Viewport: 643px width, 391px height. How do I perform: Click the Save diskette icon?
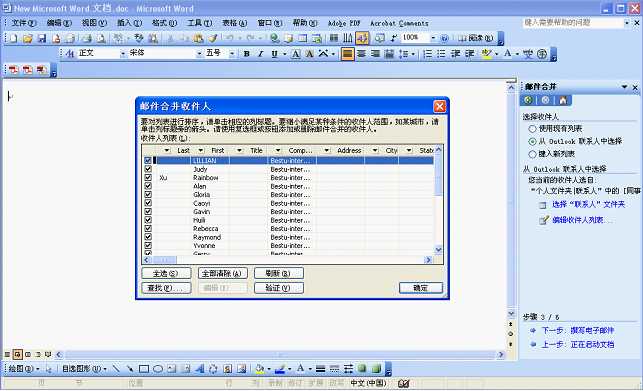[x=41, y=39]
